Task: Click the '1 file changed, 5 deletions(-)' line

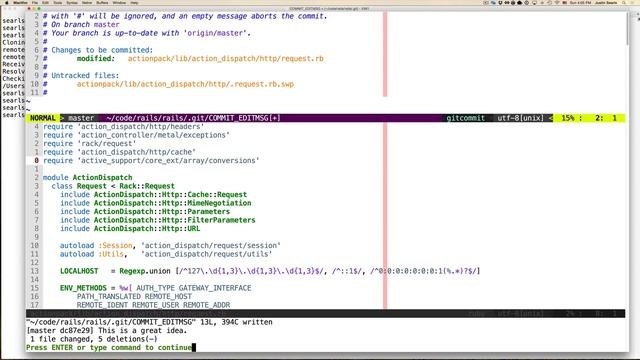Action: pos(94,339)
